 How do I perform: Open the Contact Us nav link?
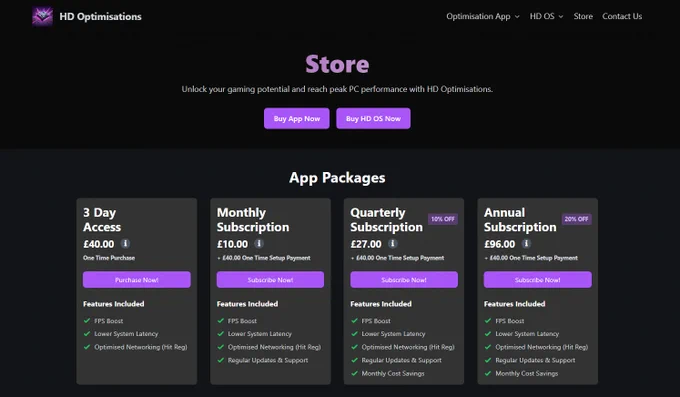pyautogui.click(x=622, y=16)
